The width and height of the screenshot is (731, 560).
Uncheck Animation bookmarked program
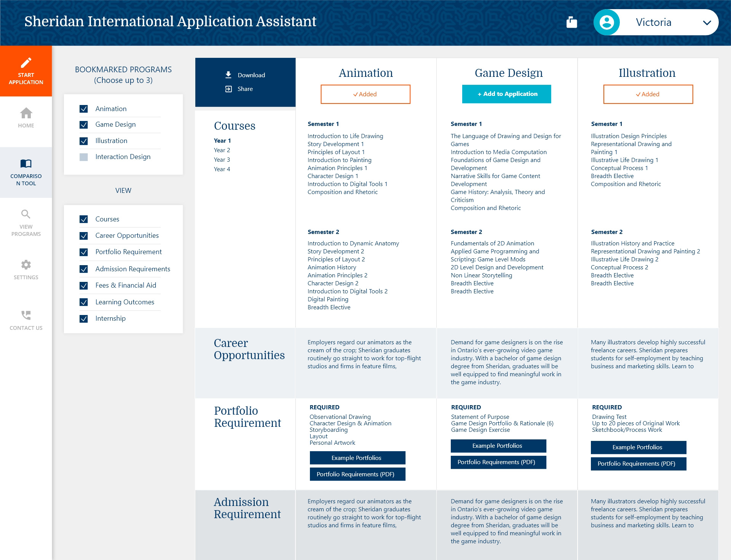click(x=84, y=109)
